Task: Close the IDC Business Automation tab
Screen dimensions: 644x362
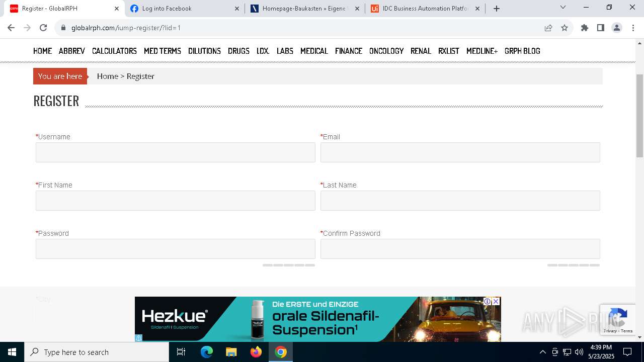Action: pos(477,9)
